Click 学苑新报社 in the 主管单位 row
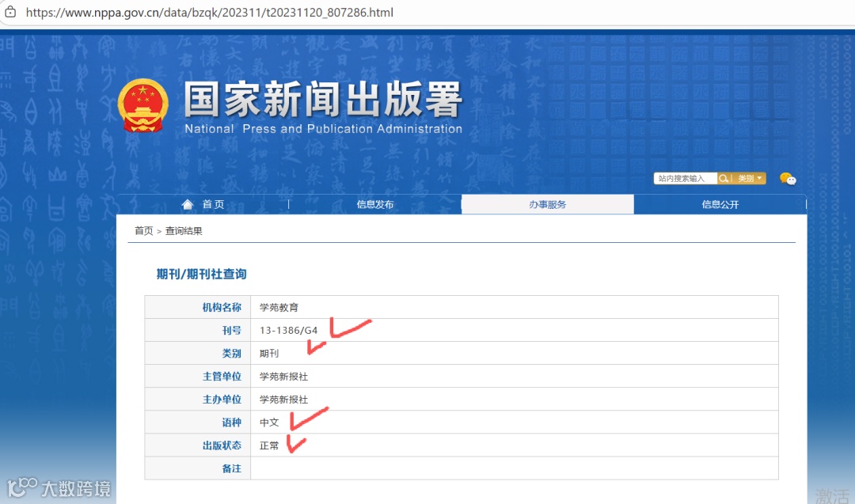The width and height of the screenshot is (855, 504). point(283,377)
